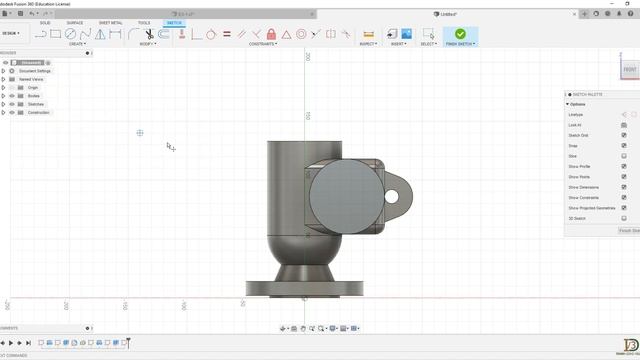Select the Circle sketch tool
This screenshot has width=640, height=360.
tap(71, 34)
